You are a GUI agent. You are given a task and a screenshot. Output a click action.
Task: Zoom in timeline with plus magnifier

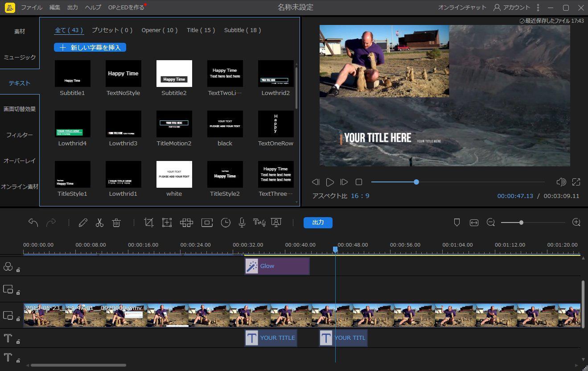(x=576, y=223)
